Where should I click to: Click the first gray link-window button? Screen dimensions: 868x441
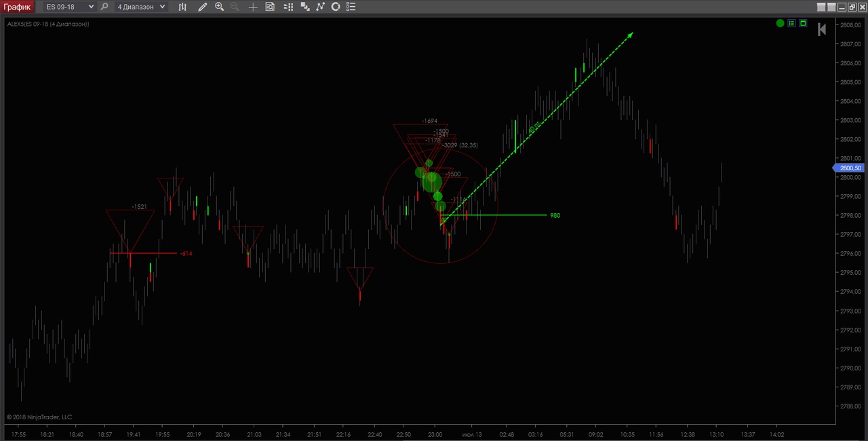pos(822,7)
